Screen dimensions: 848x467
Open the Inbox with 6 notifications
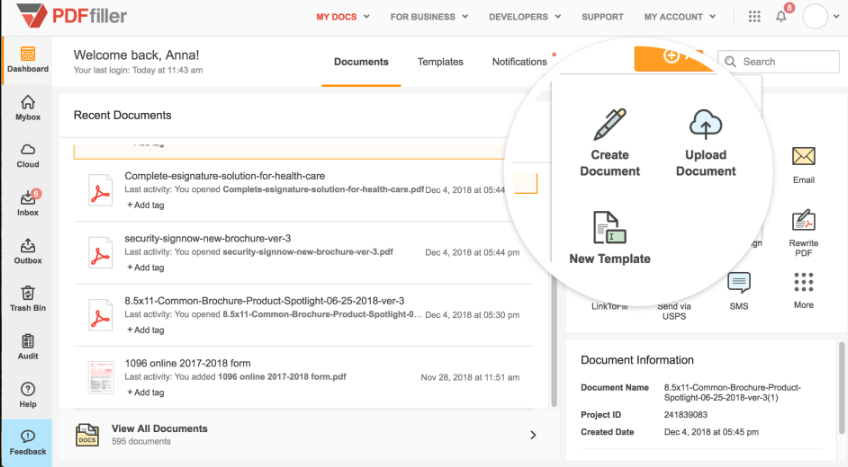[28, 203]
